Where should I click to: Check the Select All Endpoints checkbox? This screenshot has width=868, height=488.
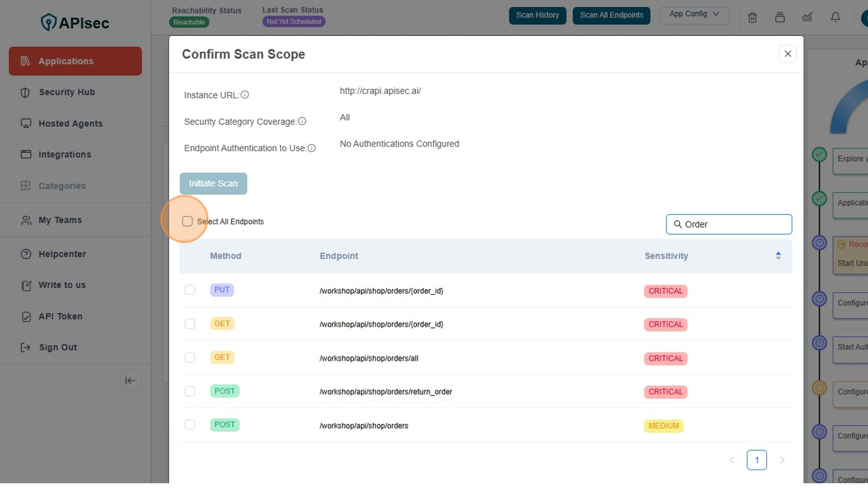pyautogui.click(x=187, y=222)
